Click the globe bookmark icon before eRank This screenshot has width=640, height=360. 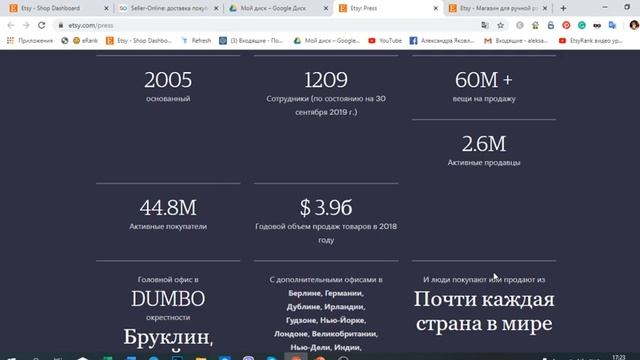coord(64,40)
